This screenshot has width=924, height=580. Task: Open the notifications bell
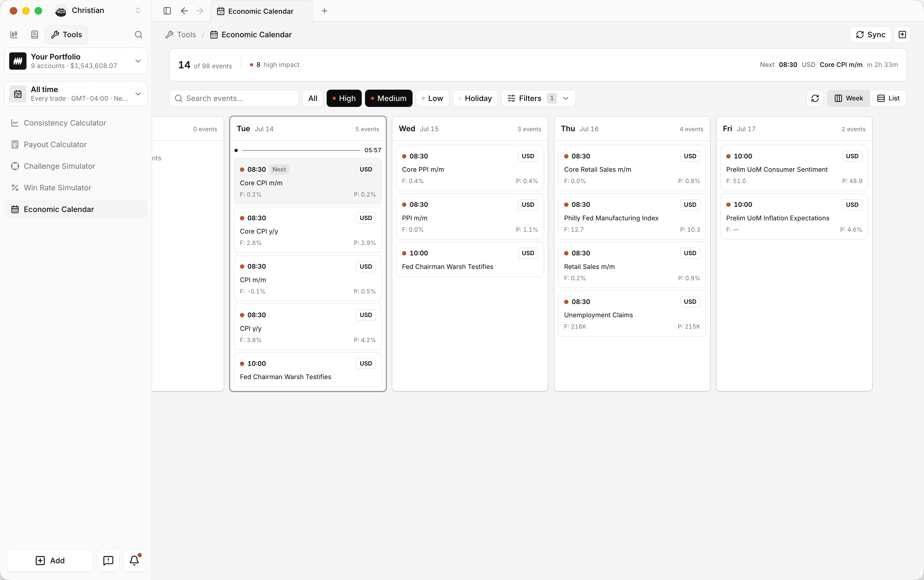coord(134,561)
